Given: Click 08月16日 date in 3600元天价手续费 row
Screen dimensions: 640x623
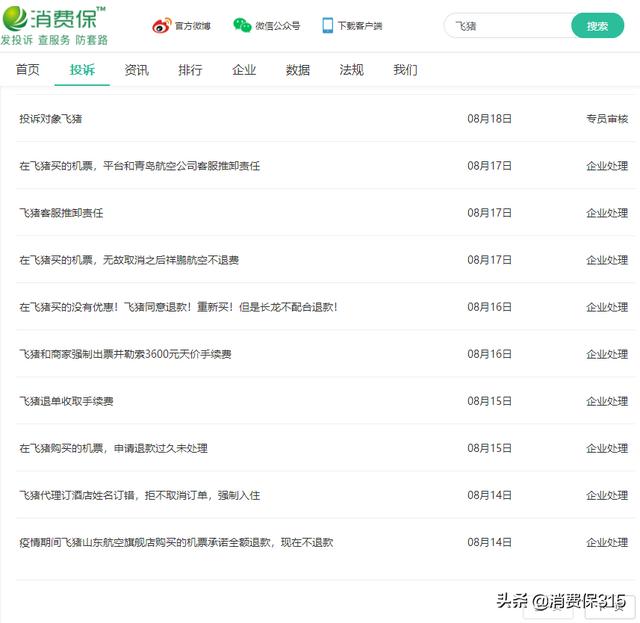Looking at the screenshot, I should [489, 354].
